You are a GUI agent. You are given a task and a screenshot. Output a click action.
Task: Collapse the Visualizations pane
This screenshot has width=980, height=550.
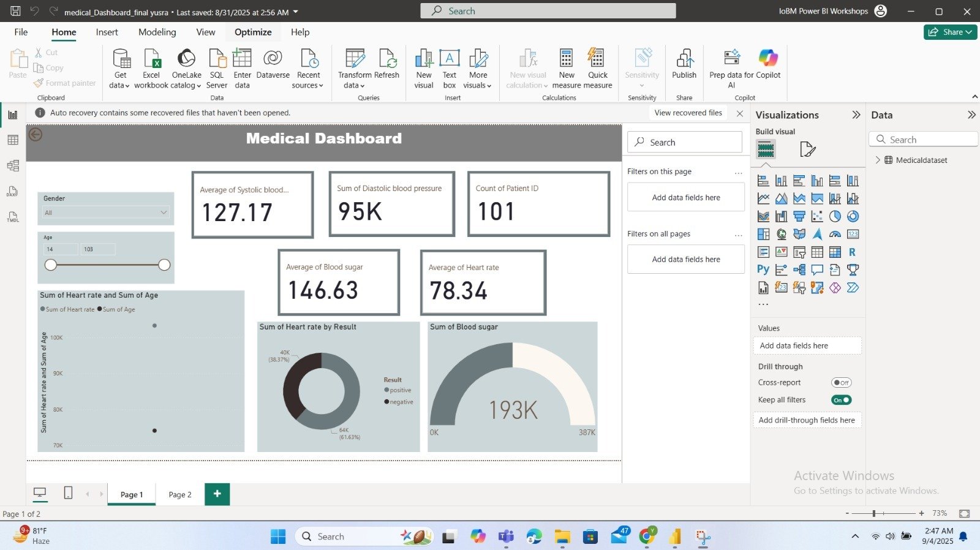point(856,115)
